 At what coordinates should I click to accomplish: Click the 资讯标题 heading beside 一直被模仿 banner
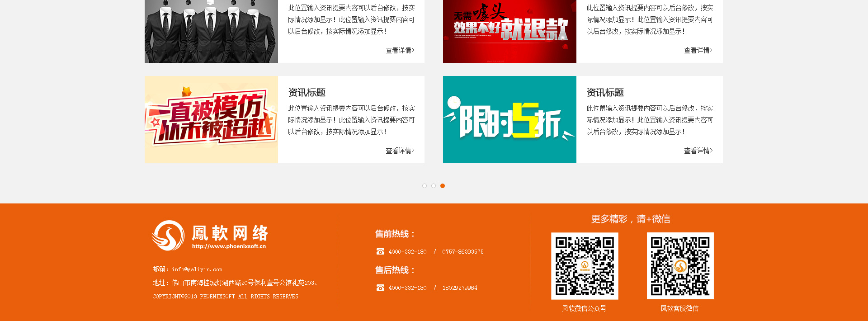tap(307, 93)
